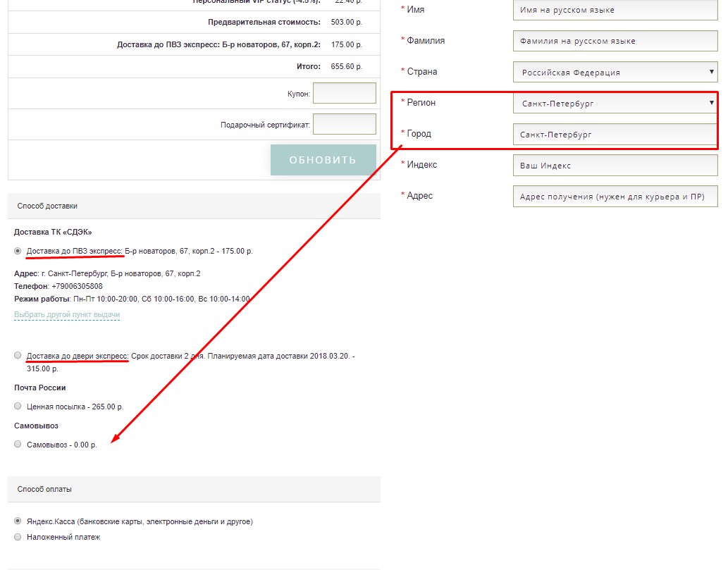Click the delivery cost 175.00 р. in summary
Image resolution: width=728 pixels, height=570 pixels.
coord(346,44)
